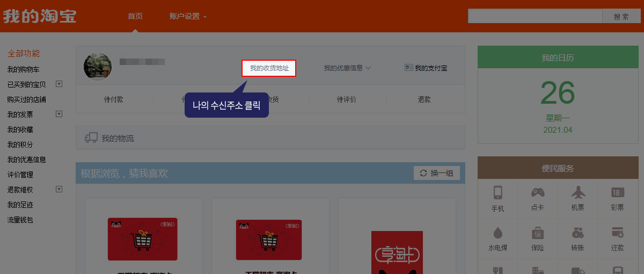The height and width of the screenshot is (274, 644).
Task: Click the mobile phone recharge icon
Action: 497,192
